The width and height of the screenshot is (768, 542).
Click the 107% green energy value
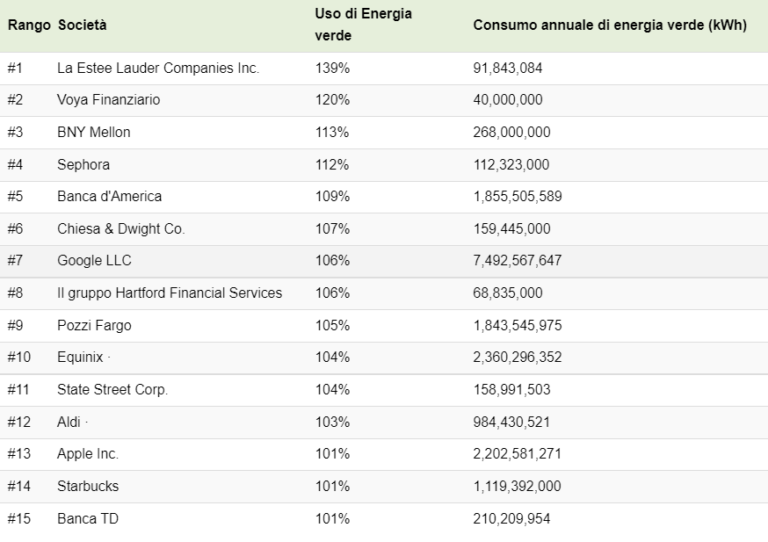point(332,229)
